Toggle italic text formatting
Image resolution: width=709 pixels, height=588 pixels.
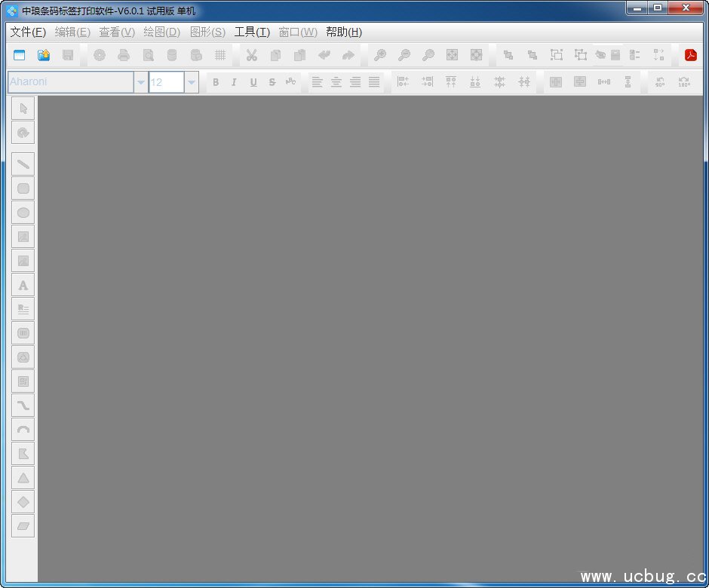[235, 82]
